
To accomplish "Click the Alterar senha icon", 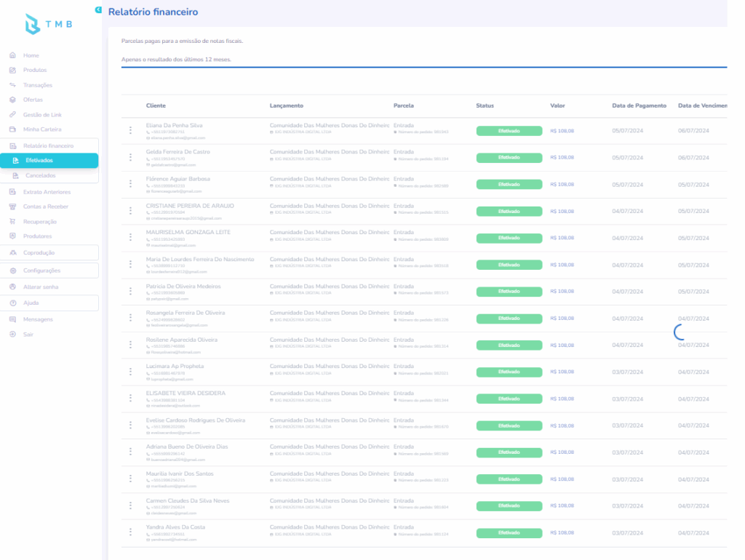I will click(13, 287).
